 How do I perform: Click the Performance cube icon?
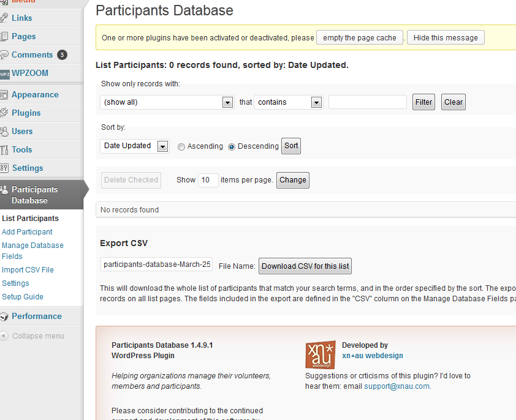(4, 317)
